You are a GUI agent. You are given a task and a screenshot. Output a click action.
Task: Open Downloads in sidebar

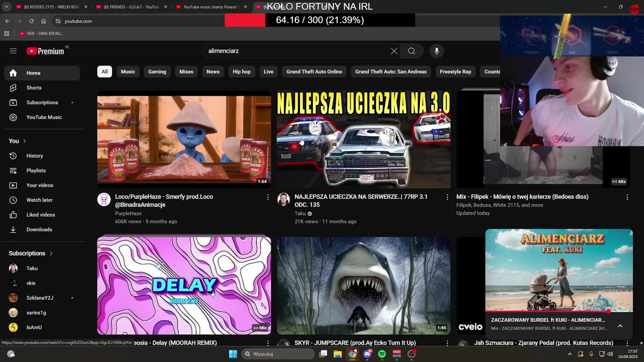click(x=42, y=229)
